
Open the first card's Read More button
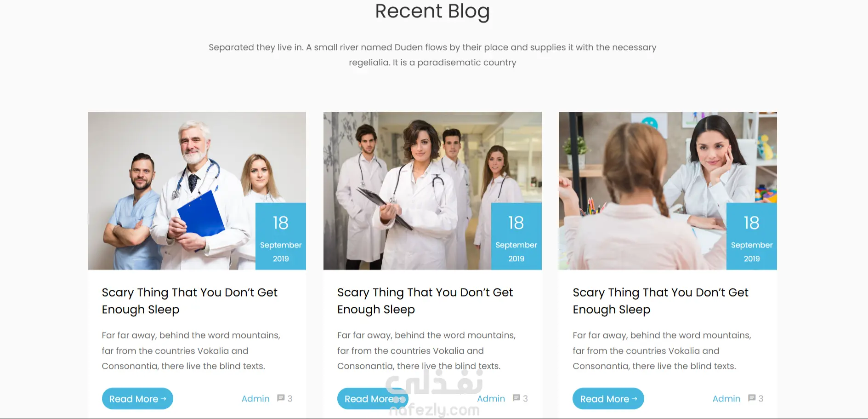(x=137, y=399)
